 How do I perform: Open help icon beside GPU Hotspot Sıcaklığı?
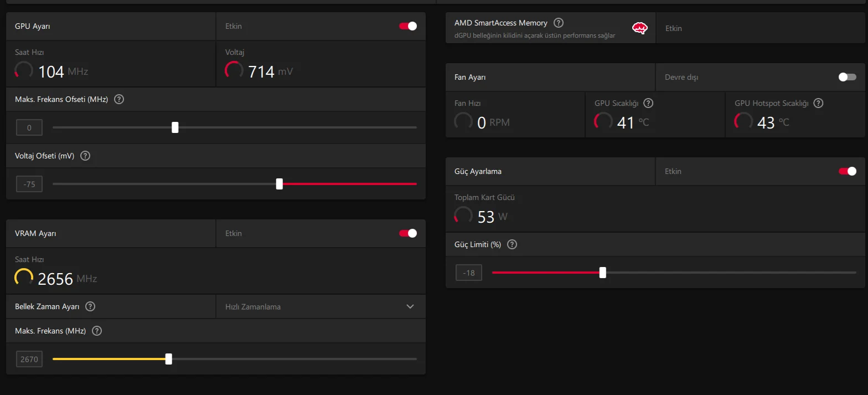818,103
